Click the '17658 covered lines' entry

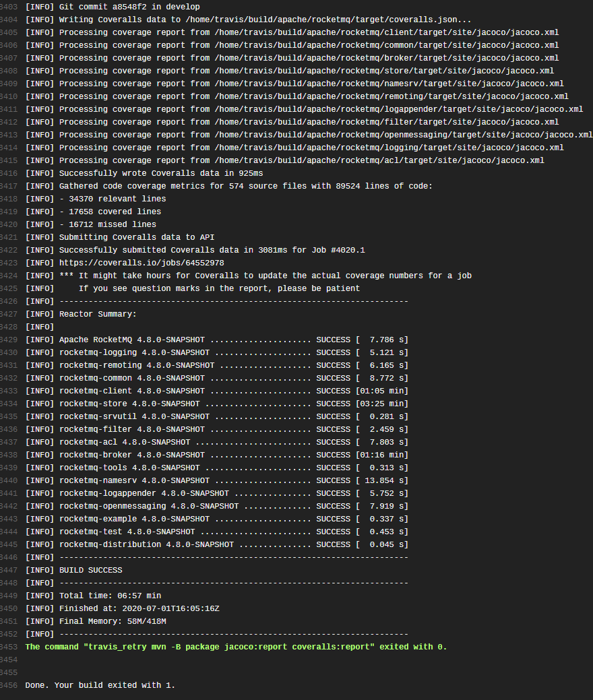(93, 212)
